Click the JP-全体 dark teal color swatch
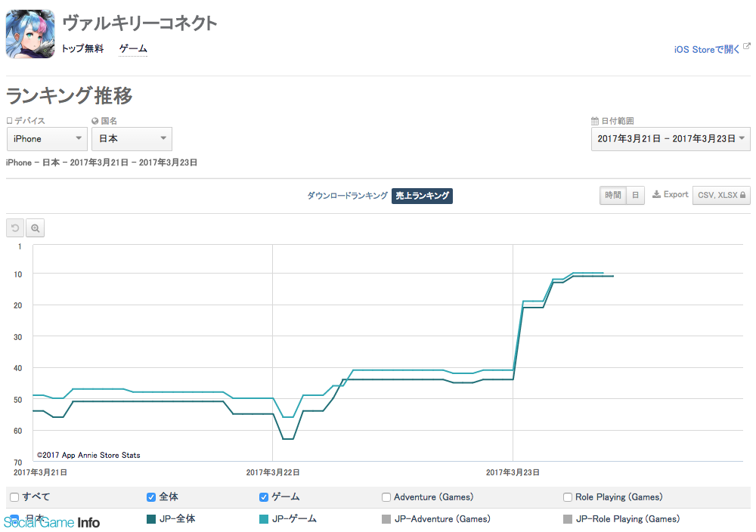 pyautogui.click(x=151, y=519)
